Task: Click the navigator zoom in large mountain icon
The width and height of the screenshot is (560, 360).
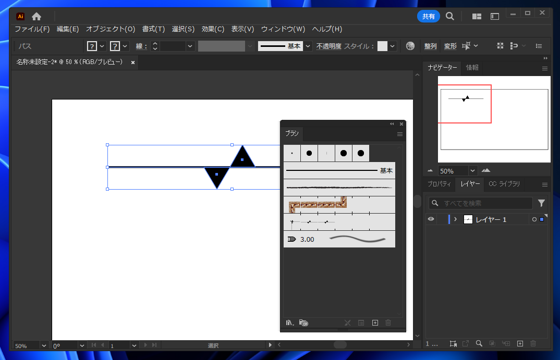Action: 486,170
